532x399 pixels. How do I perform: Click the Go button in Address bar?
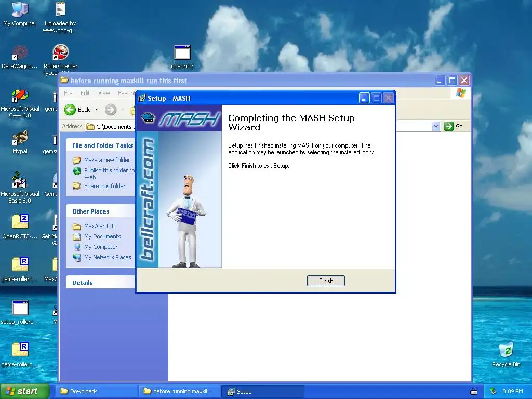pyautogui.click(x=454, y=126)
